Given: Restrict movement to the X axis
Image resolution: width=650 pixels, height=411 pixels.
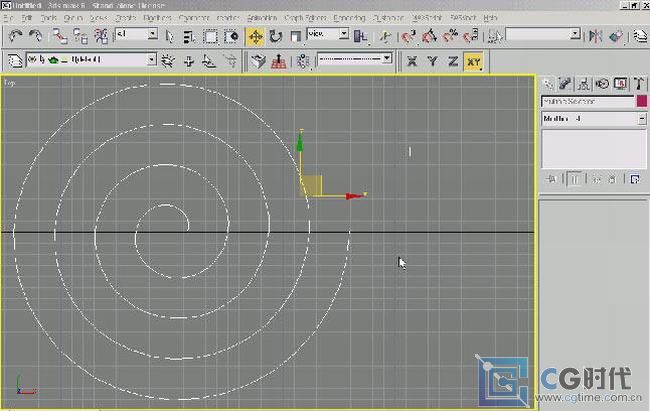Looking at the screenshot, I should pos(412,61).
